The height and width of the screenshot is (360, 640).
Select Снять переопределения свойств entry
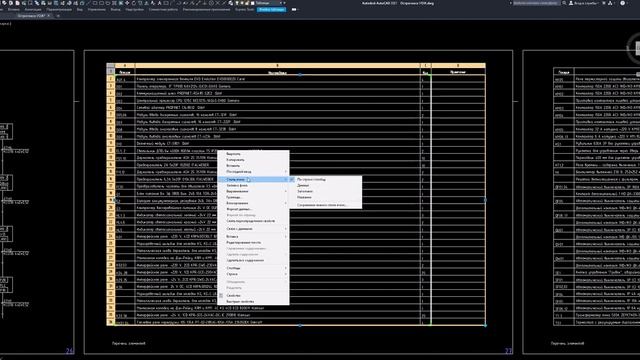[x=253, y=221]
